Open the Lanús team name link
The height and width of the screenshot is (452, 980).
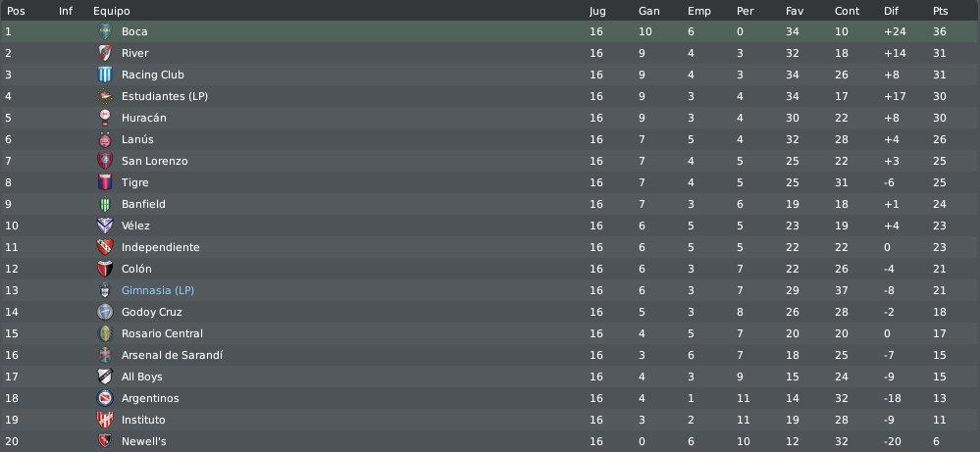[x=137, y=139]
